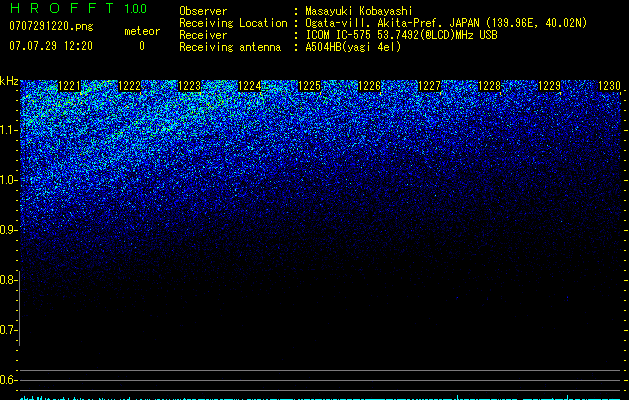
Task: Click observer name Masayuki Kobayashi
Action: point(359,11)
